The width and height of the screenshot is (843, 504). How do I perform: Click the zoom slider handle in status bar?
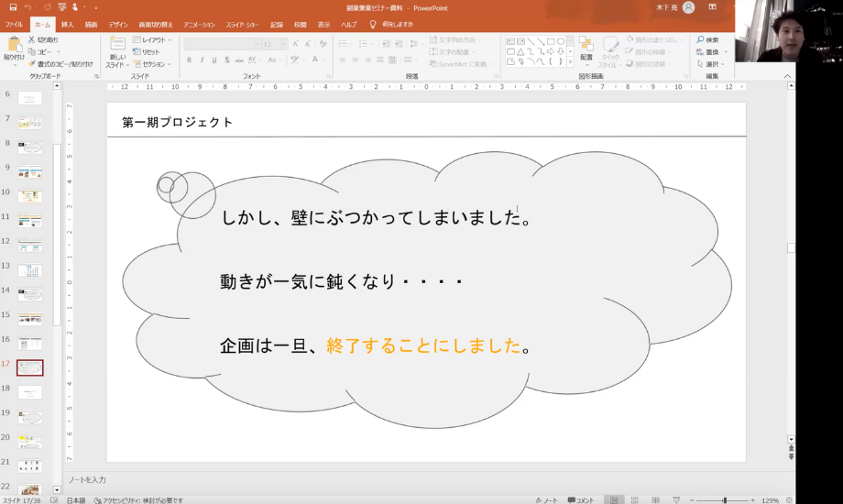pos(725,500)
